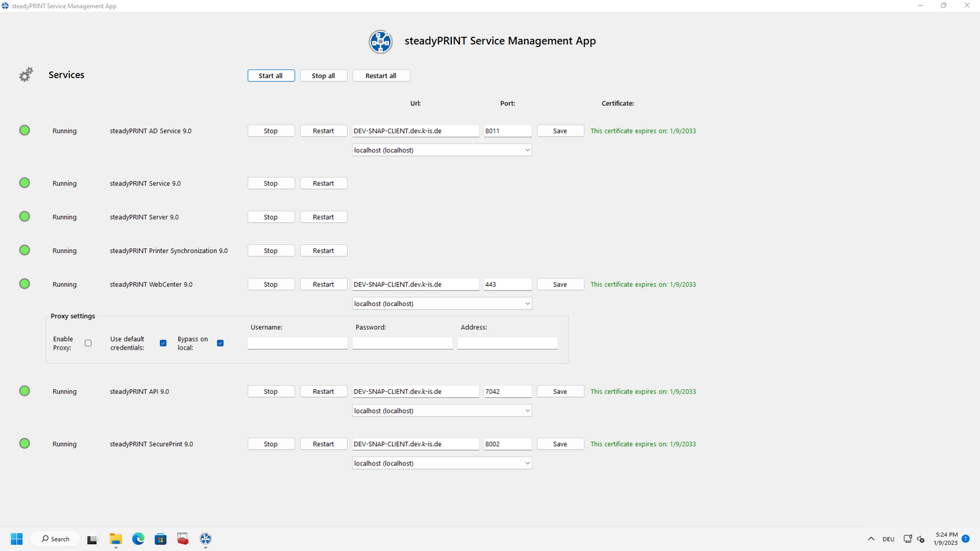Click the Windows Start button
The image size is (980, 551).
16,539
